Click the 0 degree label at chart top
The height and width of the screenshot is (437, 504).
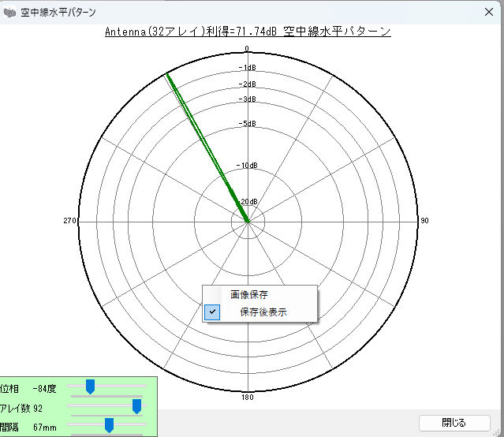click(247, 49)
